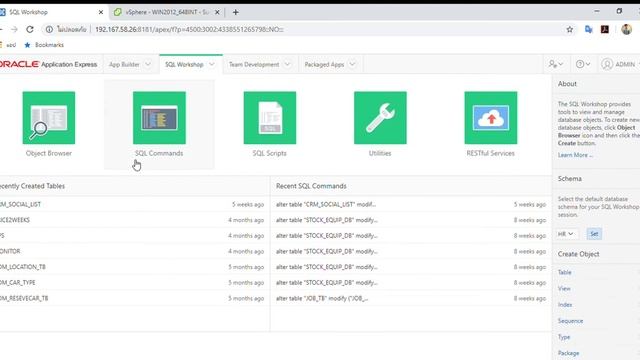Viewport: 640px width, 360px height.
Task: Switch to the SQL Workshop browser tab
Action: [x=52, y=12]
